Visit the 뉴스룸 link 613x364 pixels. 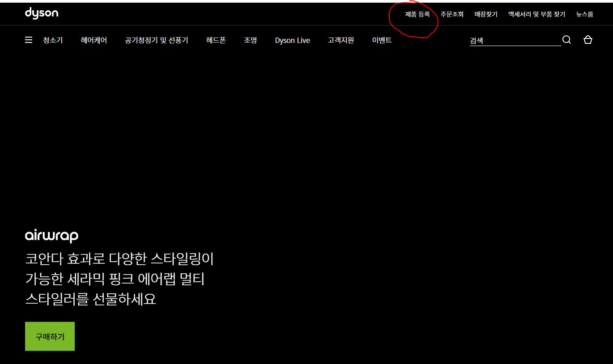click(x=584, y=14)
